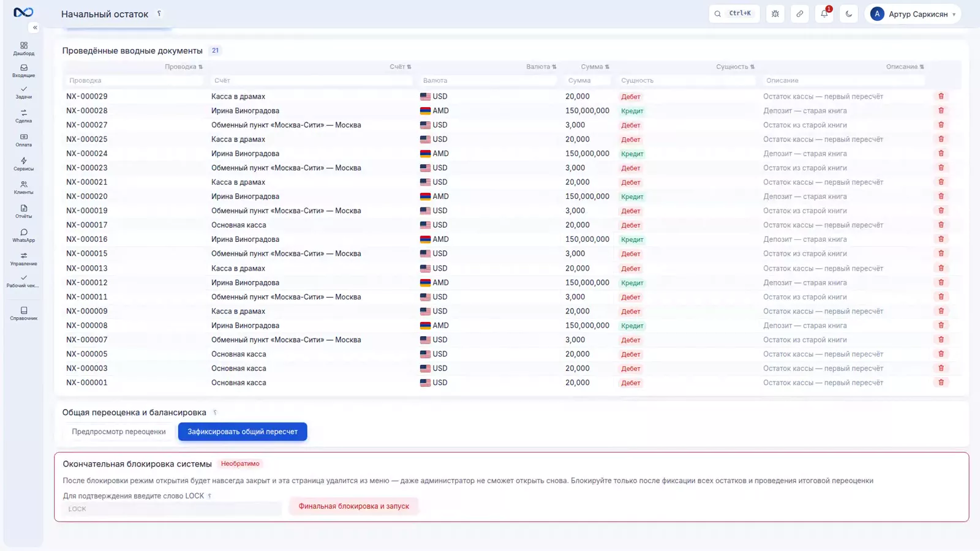
Task: Click Финальная блокировка и запуск button
Action: coord(354,506)
